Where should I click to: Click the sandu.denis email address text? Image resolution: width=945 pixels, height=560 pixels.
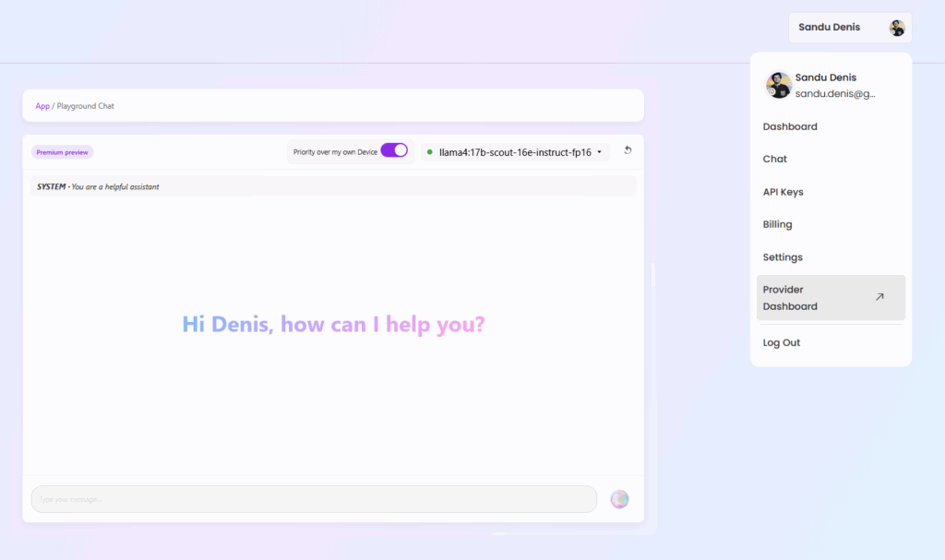click(834, 93)
